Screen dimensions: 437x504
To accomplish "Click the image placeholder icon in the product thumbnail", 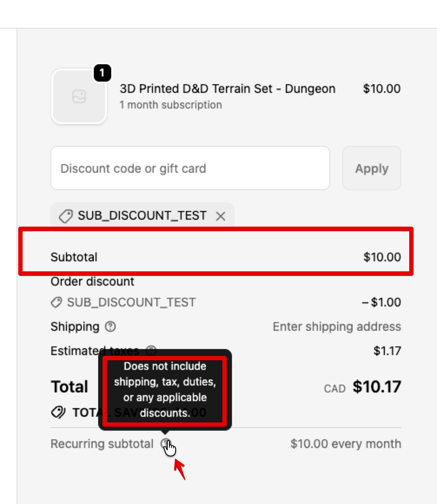I will pos(79,96).
